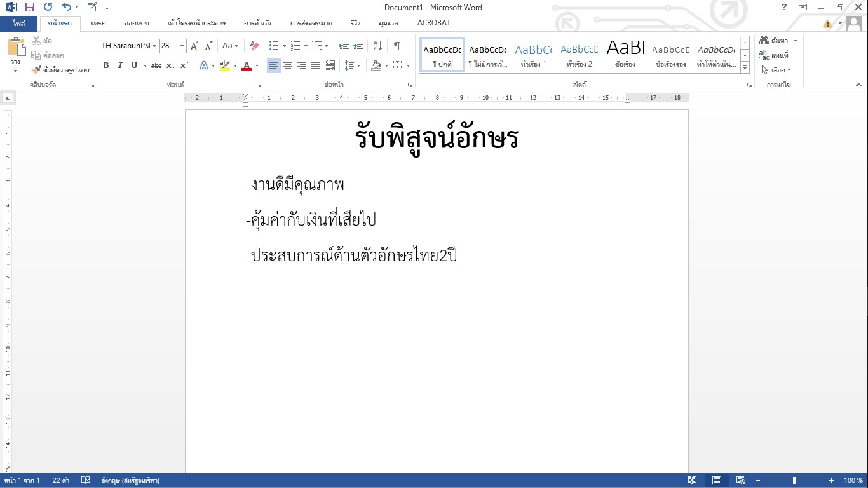Click the decrease indent icon

[344, 46]
